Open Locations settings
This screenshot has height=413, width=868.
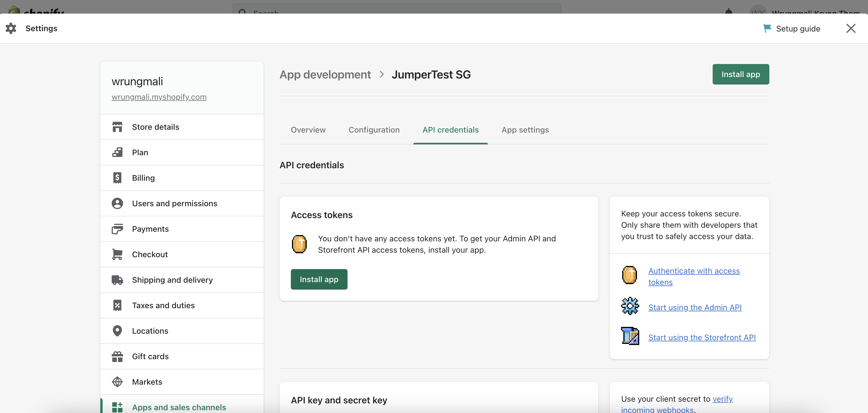coord(182,331)
